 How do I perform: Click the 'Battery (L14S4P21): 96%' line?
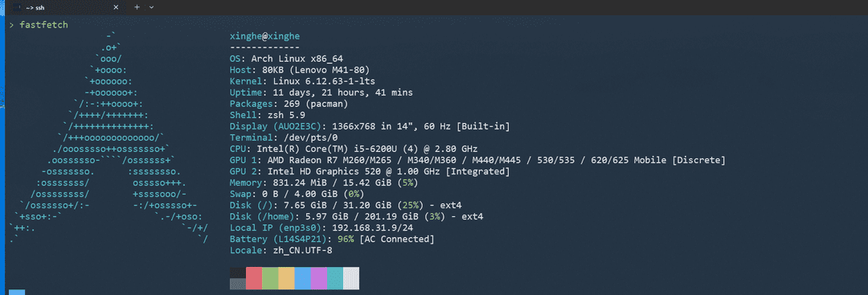click(332, 239)
